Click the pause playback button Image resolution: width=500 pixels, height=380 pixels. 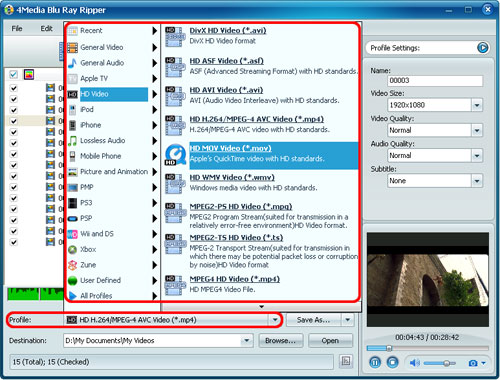375,362
